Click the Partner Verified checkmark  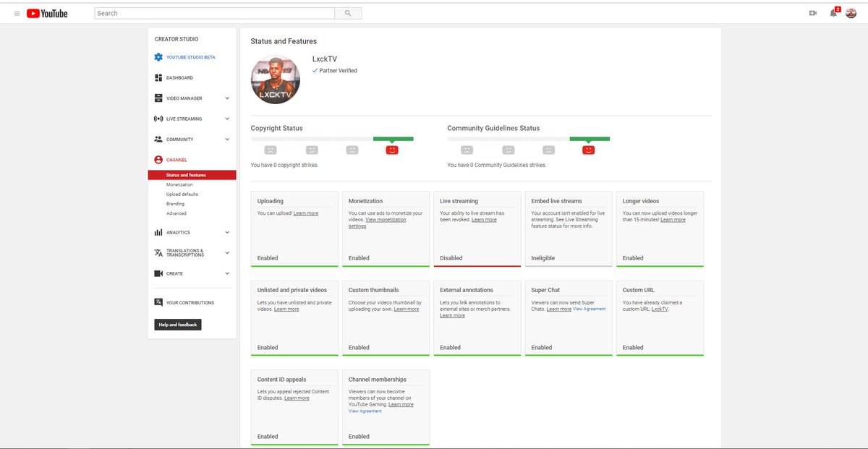click(315, 71)
